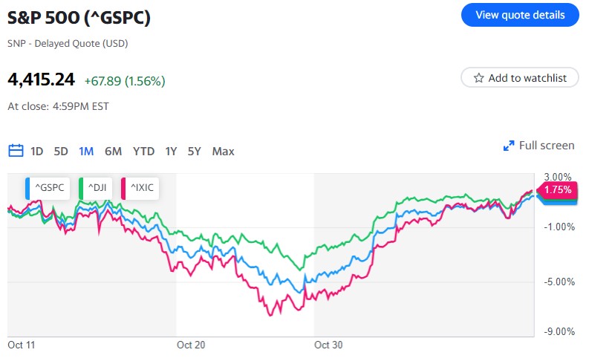Switch chart to 6M range
The width and height of the screenshot is (589, 364).
(113, 151)
